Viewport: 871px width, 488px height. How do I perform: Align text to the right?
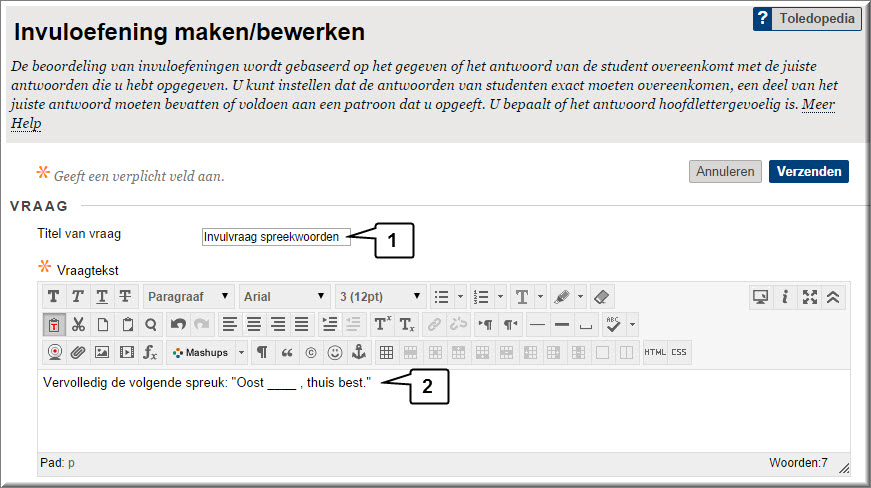[278, 324]
